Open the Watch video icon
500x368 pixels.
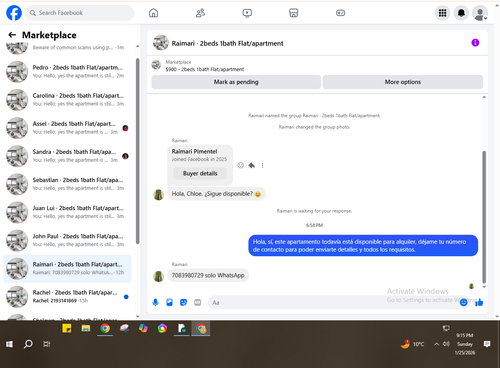(247, 13)
